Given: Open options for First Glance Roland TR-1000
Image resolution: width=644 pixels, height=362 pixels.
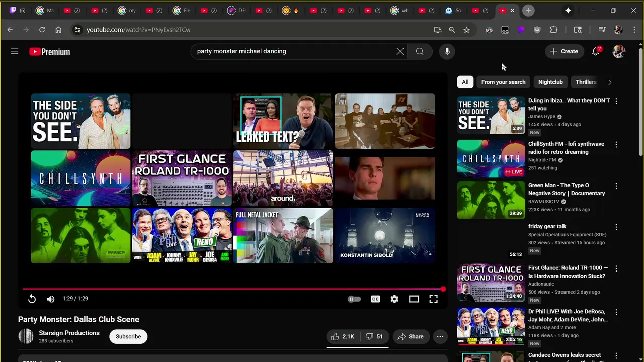Looking at the screenshot, I should (x=616, y=269).
